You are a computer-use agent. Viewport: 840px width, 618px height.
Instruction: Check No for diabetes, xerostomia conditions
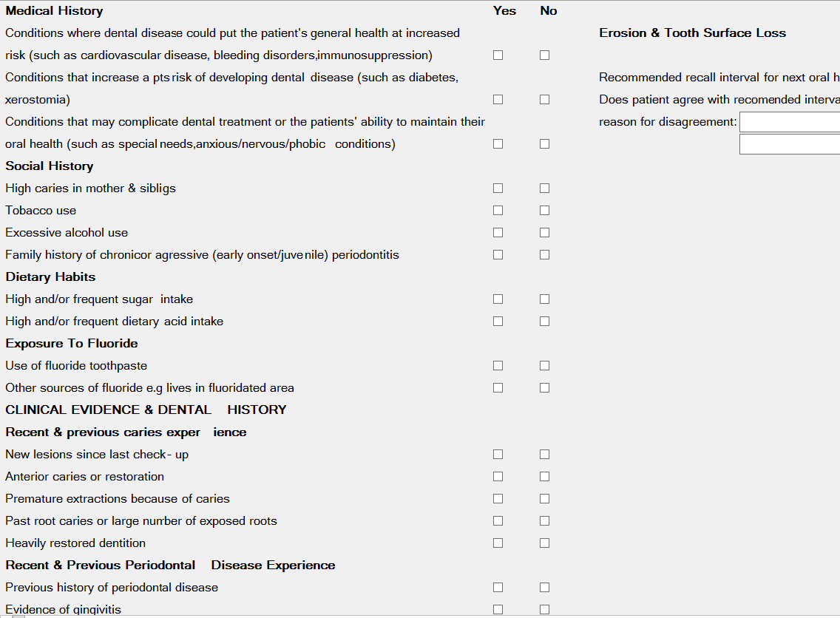pos(545,100)
